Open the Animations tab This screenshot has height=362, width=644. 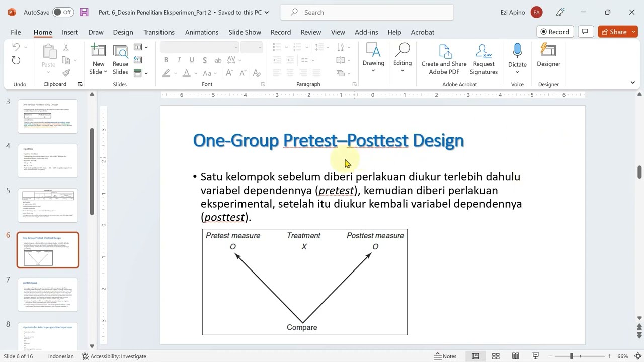[x=202, y=32]
